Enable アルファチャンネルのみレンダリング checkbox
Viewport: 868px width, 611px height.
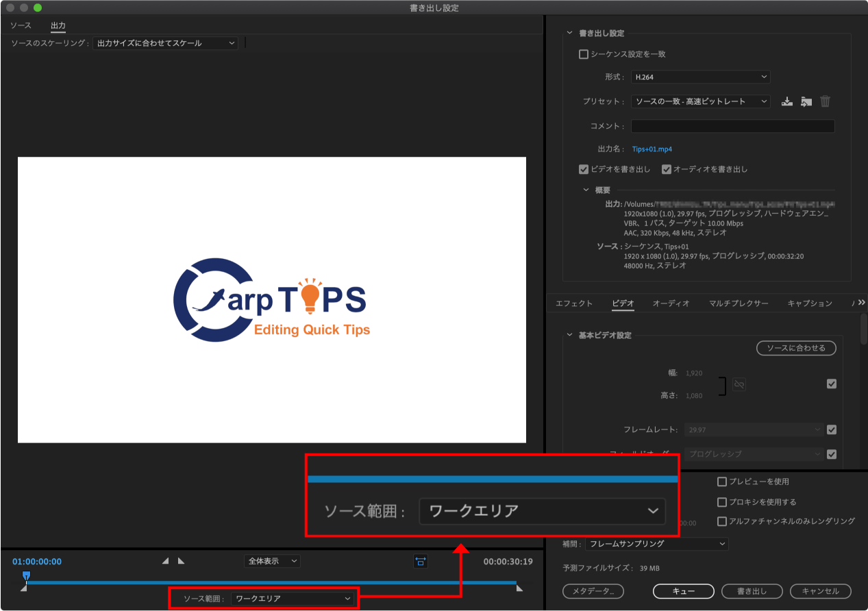(x=721, y=521)
